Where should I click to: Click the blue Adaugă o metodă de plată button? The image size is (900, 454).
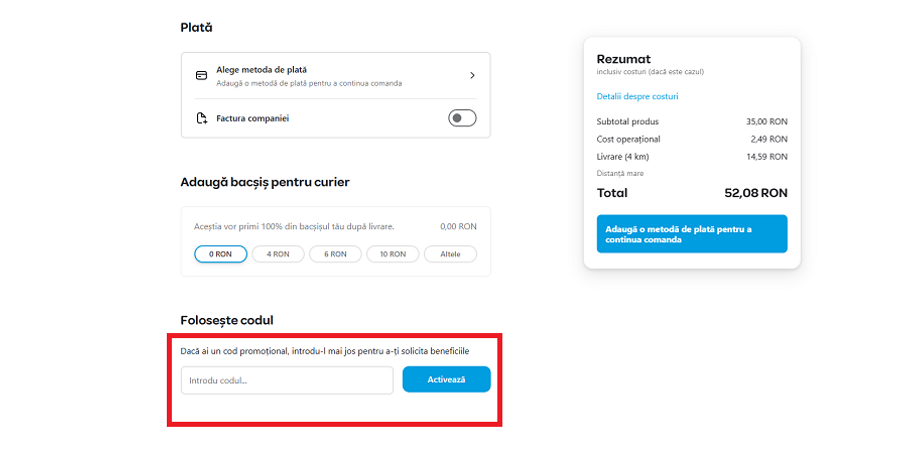[692, 234]
